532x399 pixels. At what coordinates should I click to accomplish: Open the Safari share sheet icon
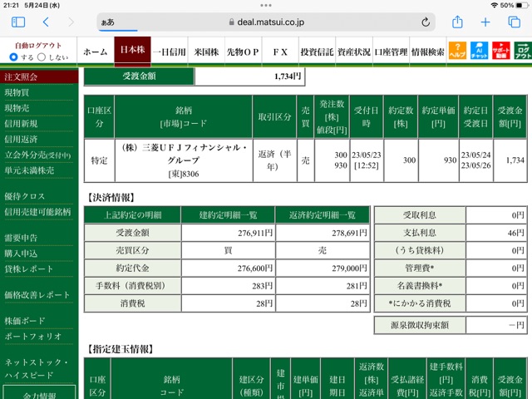[457, 22]
